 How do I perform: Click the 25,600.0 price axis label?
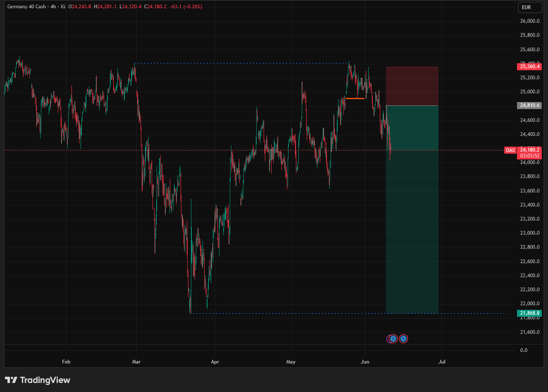pos(530,49)
